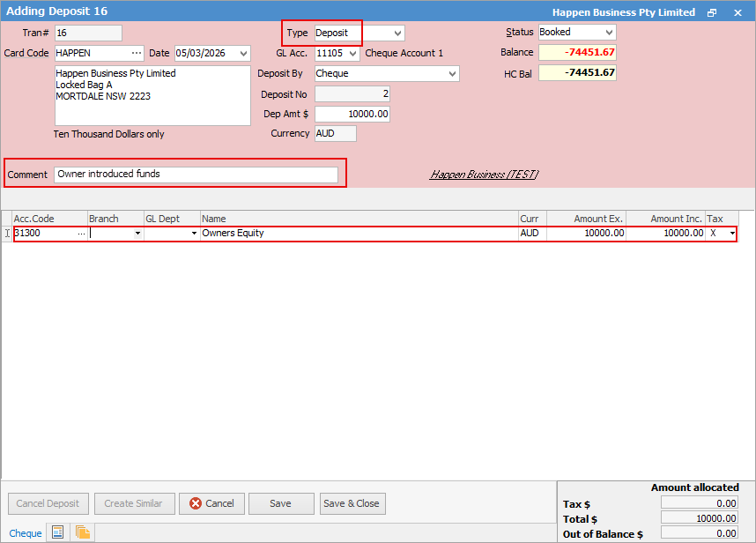Follow the Happen Business (TEST) link
Image resolution: width=756 pixels, height=543 pixels.
pos(484,175)
